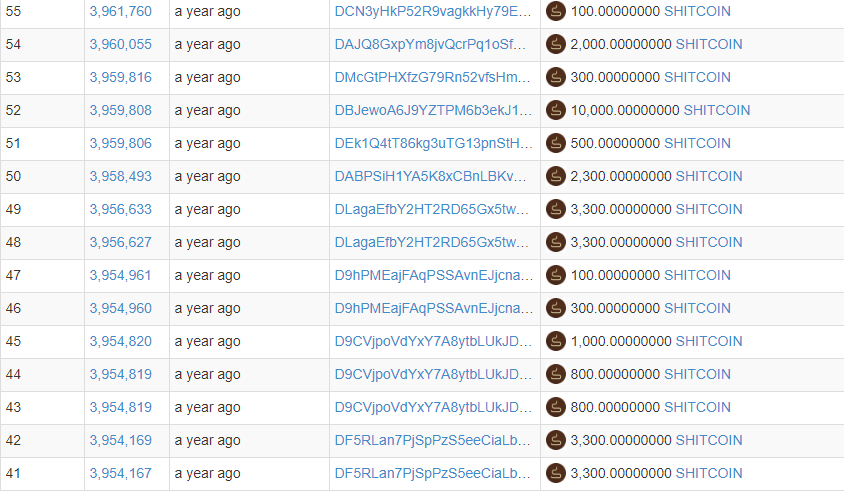Click the coin icon in row 45
The height and width of the screenshot is (491, 844).
555,341
